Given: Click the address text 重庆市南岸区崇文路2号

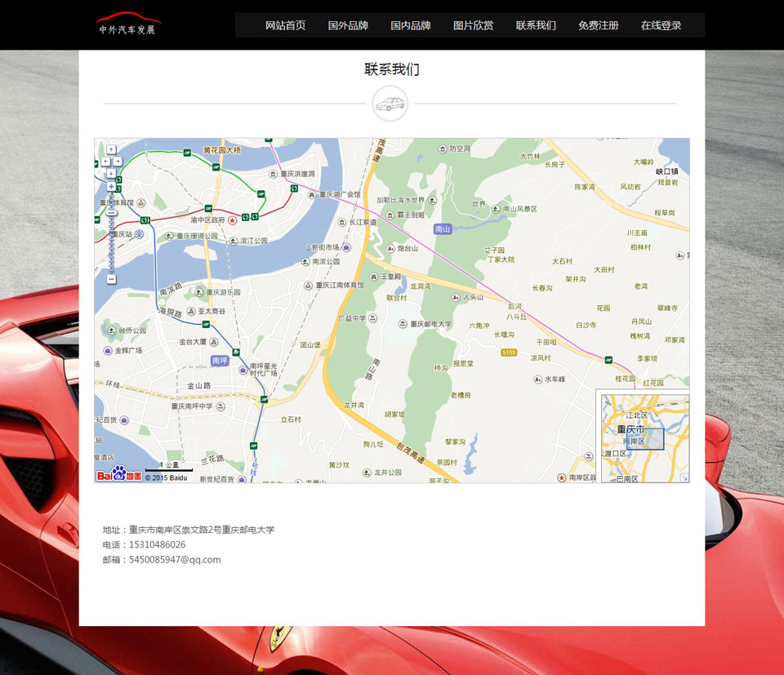Looking at the screenshot, I should [175, 530].
